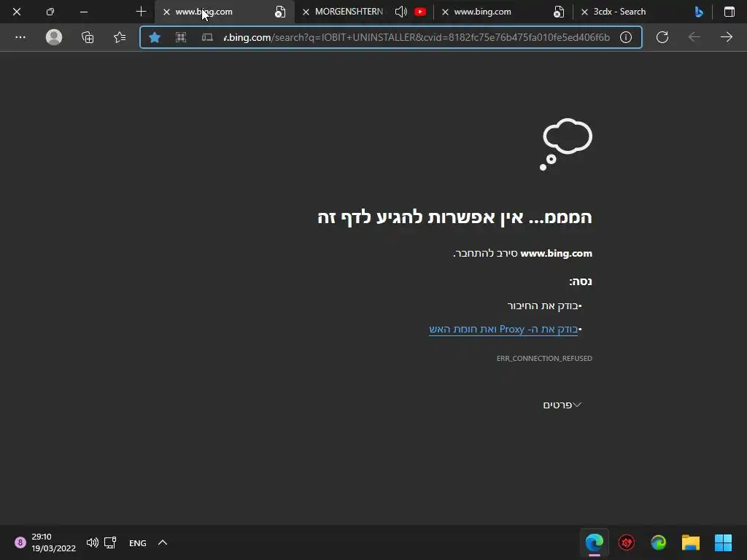This screenshot has width=747, height=560.
Task: Open the profile avatar menu
Action: tap(54, 37)
